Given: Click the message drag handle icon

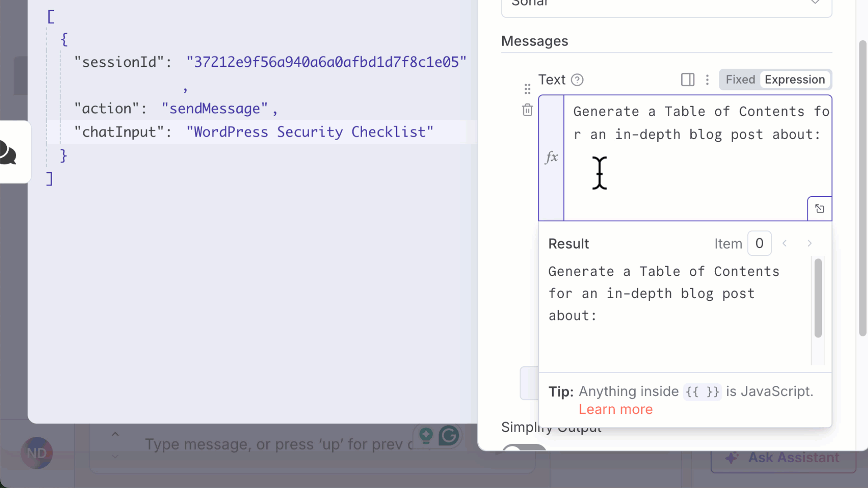Looking at the screenshot, I should [x=527, y=89].
